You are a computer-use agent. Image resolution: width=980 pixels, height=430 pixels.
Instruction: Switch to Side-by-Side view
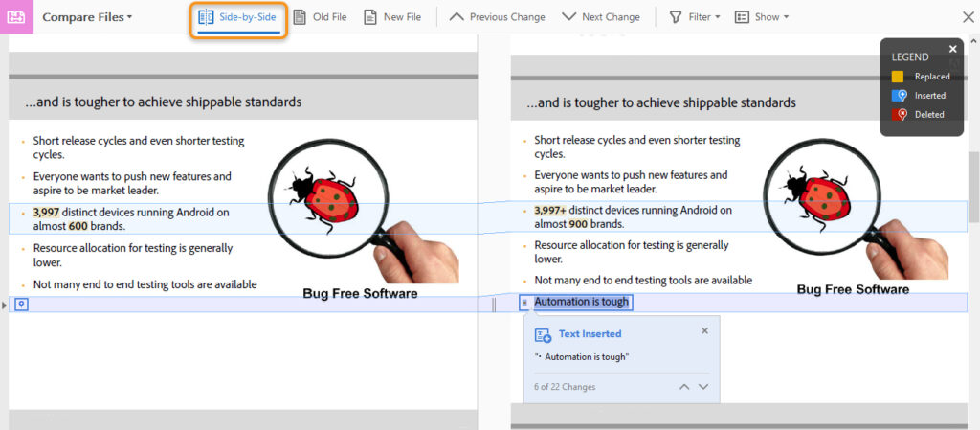pos(237,17)
